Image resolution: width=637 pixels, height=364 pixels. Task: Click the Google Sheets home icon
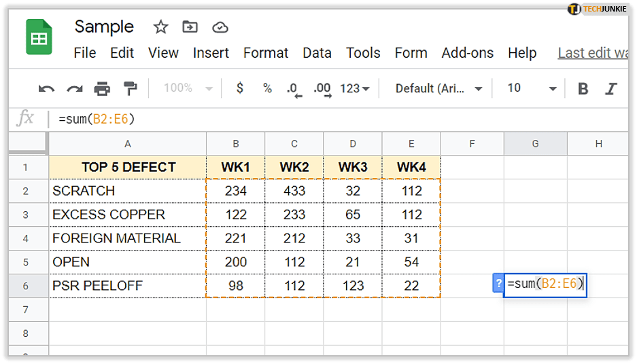[39, 37]
